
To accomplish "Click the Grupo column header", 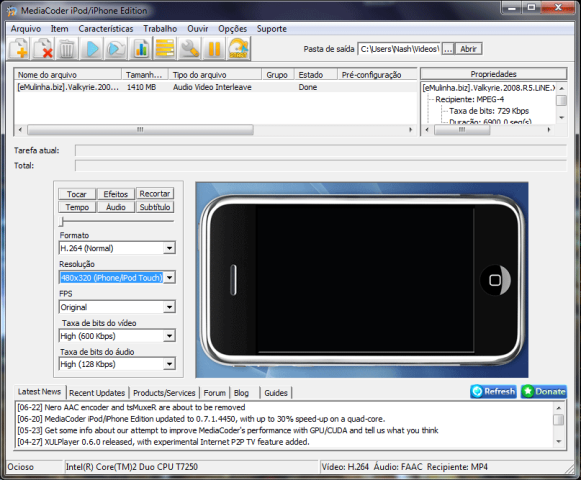I will click(278, 75).
